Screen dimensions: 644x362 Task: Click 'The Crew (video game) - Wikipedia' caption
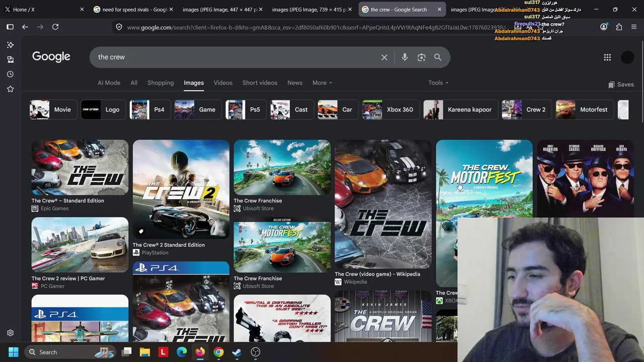pos(377,274)
